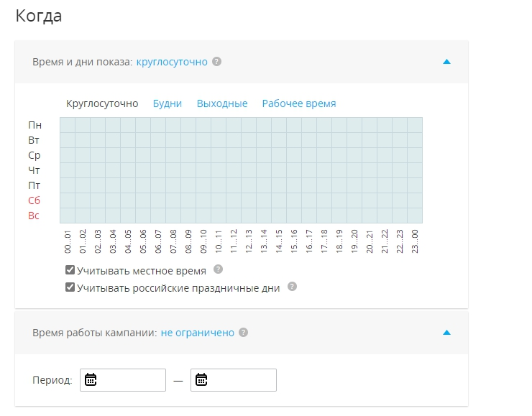Click the '08...09' hour column label
Screen dimensions: 532x416
[x=188, y=241]
